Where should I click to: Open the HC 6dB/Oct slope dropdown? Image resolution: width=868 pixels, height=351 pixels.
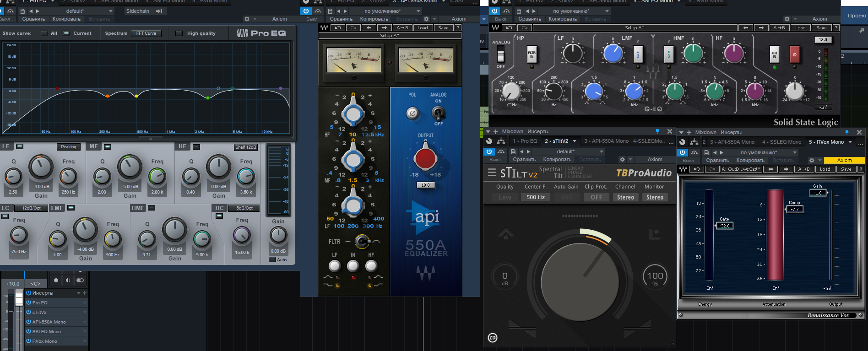[244, 208]
